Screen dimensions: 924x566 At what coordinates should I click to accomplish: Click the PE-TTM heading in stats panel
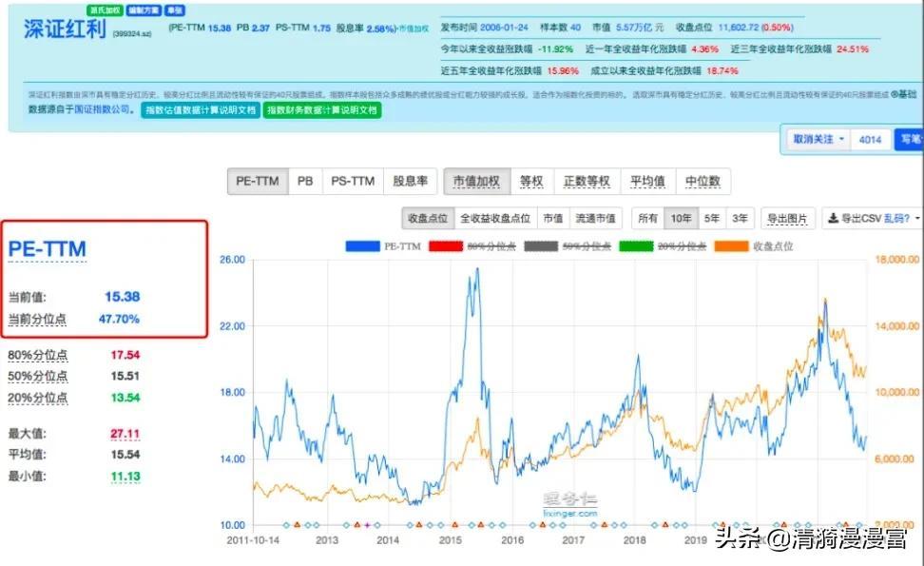(x=48, y=249)
